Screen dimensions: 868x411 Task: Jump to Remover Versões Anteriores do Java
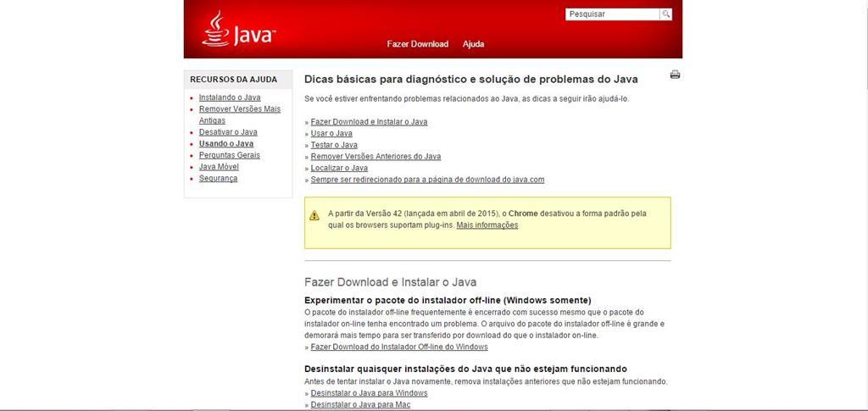point(376,157)
